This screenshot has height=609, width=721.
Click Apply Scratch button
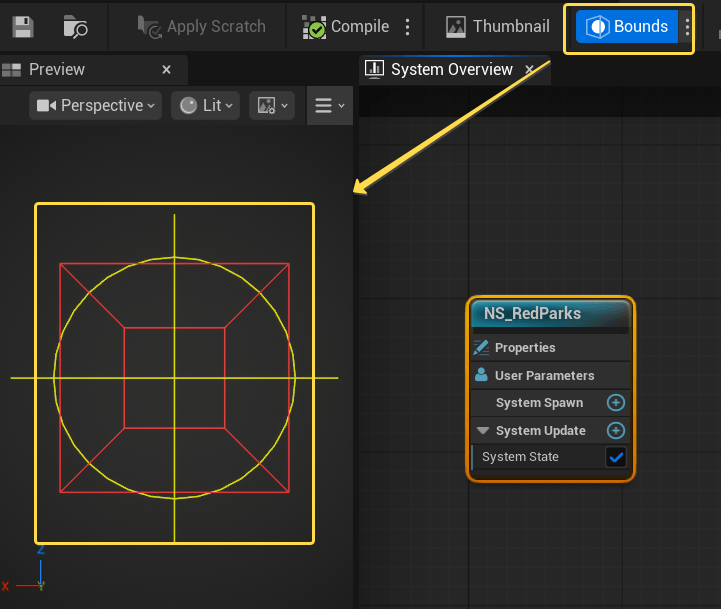[201, 27]
